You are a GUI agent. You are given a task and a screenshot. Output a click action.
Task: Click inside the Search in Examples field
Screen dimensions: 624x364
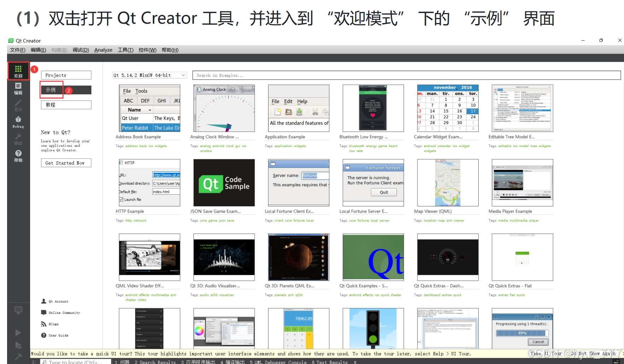(406, 75)
